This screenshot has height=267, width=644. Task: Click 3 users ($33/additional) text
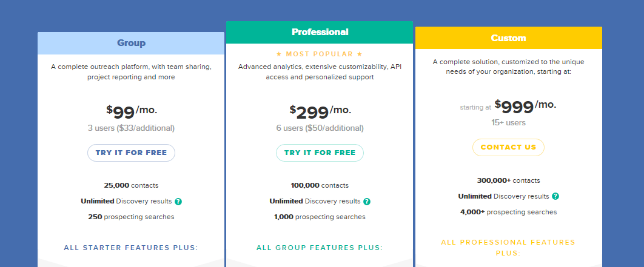coord(131,128)
